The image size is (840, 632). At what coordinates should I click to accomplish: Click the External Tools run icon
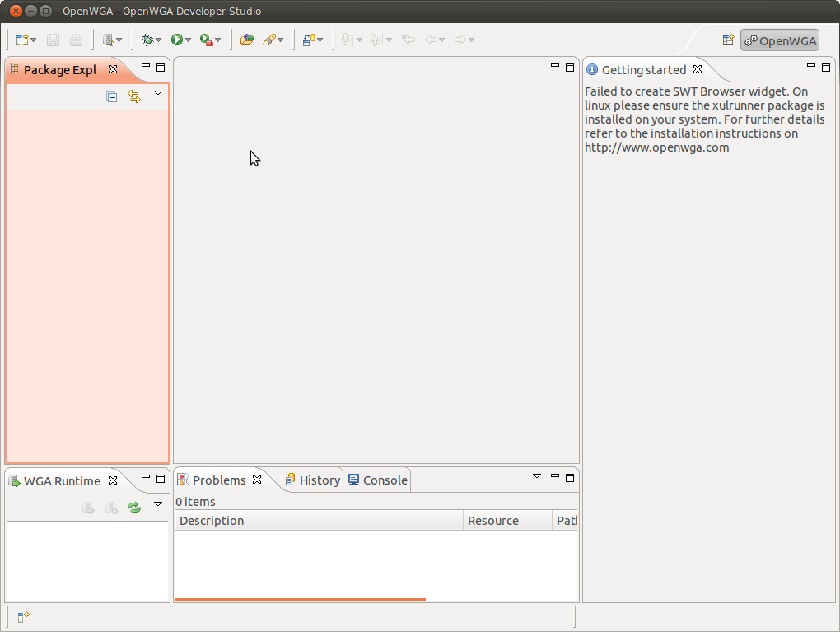206,40
